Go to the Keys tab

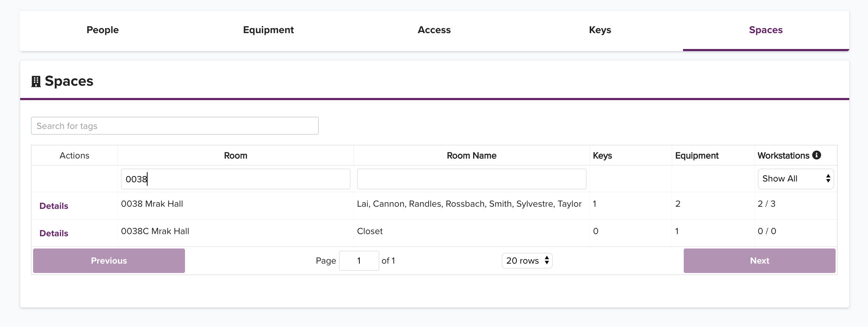tap(600, 30)
